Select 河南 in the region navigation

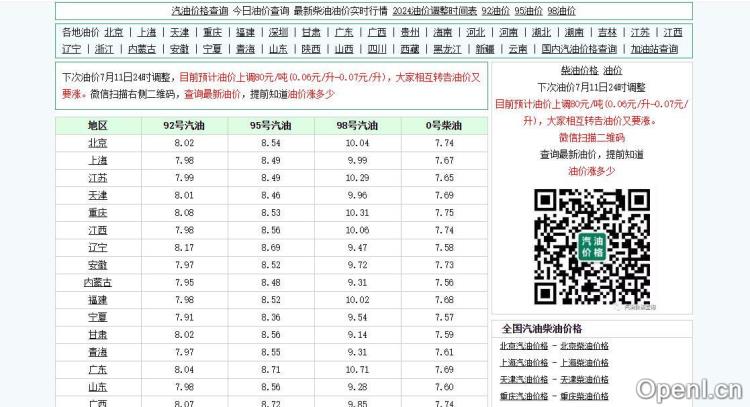click(508, 33)
